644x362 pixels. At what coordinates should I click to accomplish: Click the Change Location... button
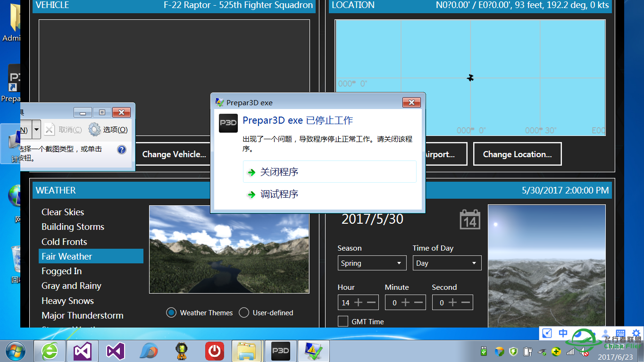pos(517,154)
